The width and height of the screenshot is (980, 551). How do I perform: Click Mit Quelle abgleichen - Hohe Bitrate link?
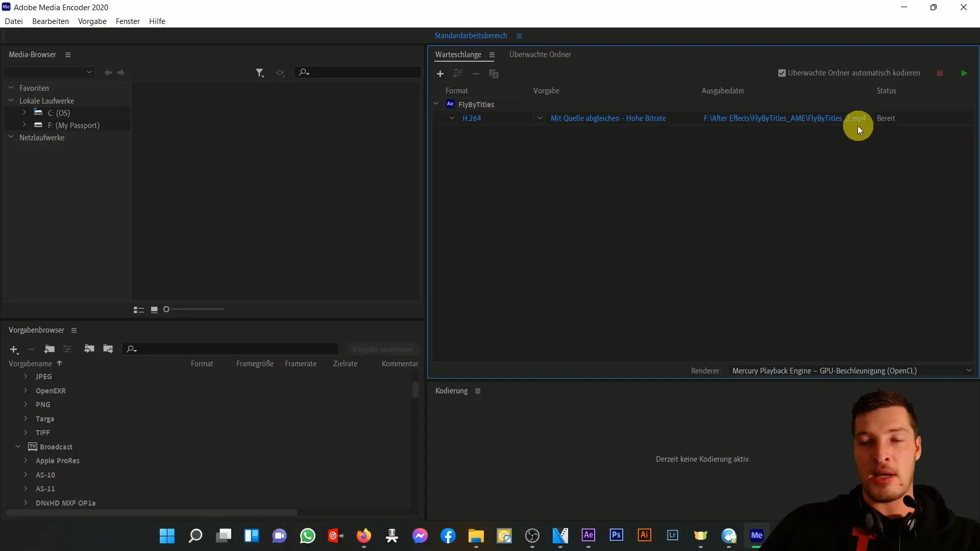coord(608,118)
